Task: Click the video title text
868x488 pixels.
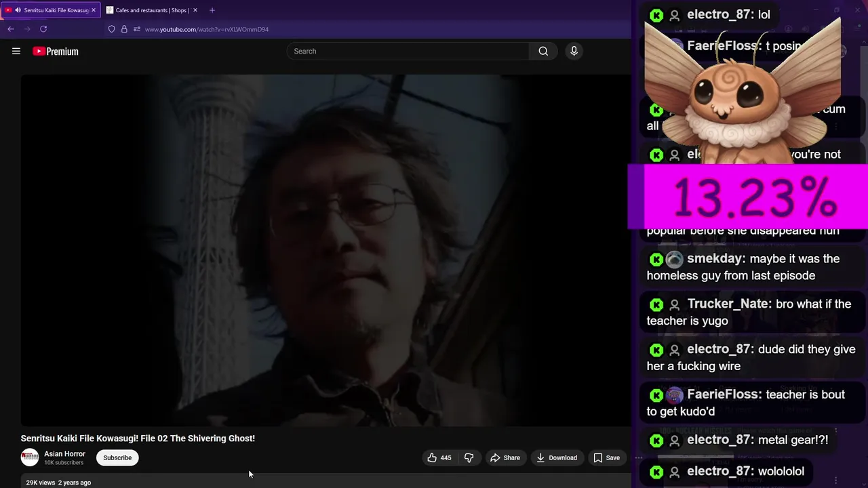Action: point(138,439)
